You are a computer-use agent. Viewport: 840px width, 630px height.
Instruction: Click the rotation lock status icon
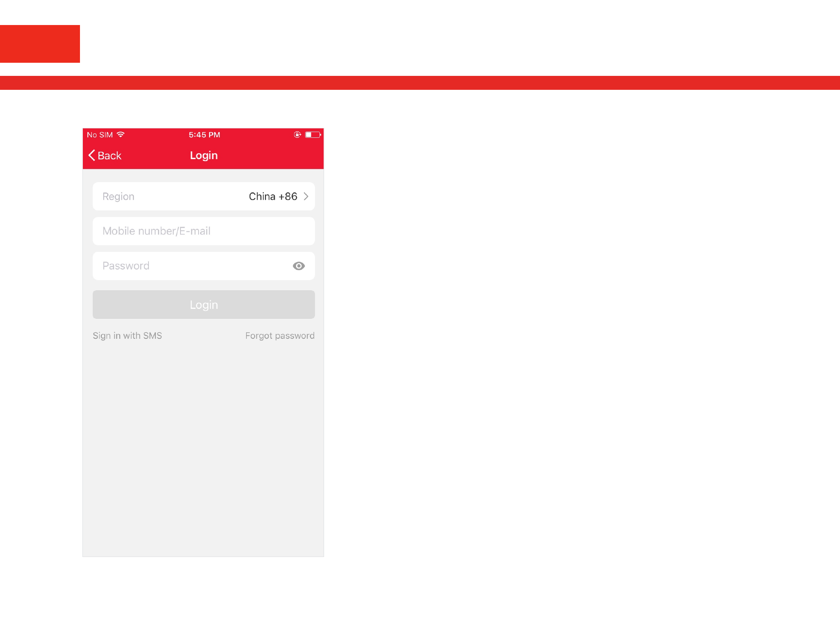[x=297, y=135]
